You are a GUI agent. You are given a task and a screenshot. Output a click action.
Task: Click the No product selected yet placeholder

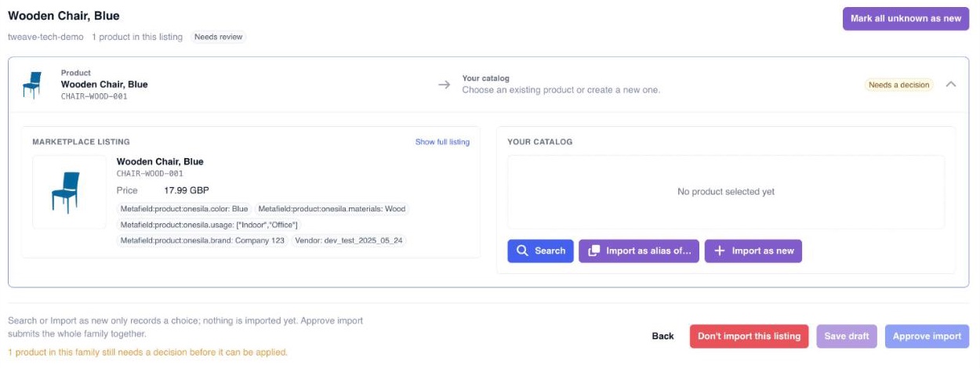pos(726,192)
